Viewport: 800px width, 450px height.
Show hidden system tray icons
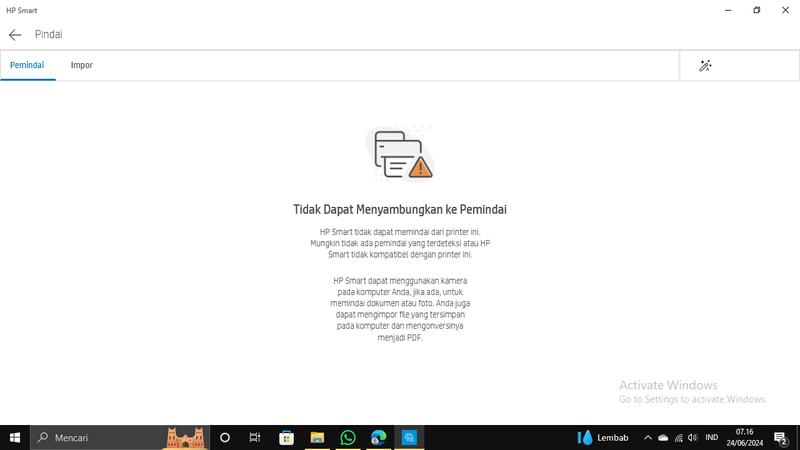pyautogui.click(x=648, y=438)
